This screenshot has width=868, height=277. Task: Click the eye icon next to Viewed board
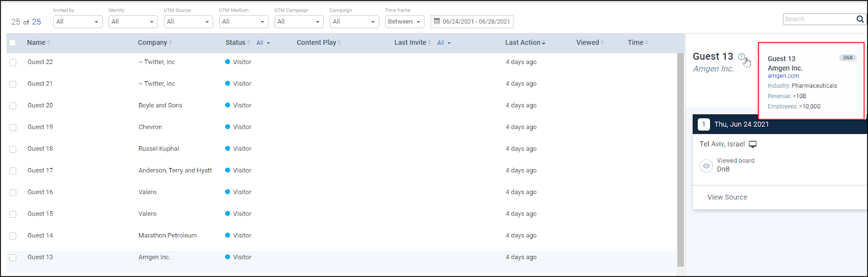coord(706,166)
